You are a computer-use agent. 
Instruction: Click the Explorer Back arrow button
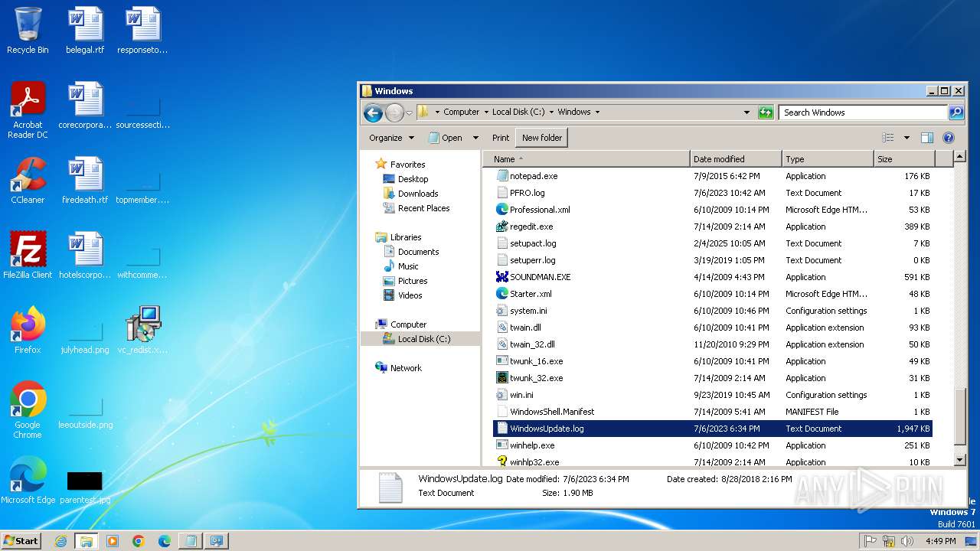click(x=373, y=112)
